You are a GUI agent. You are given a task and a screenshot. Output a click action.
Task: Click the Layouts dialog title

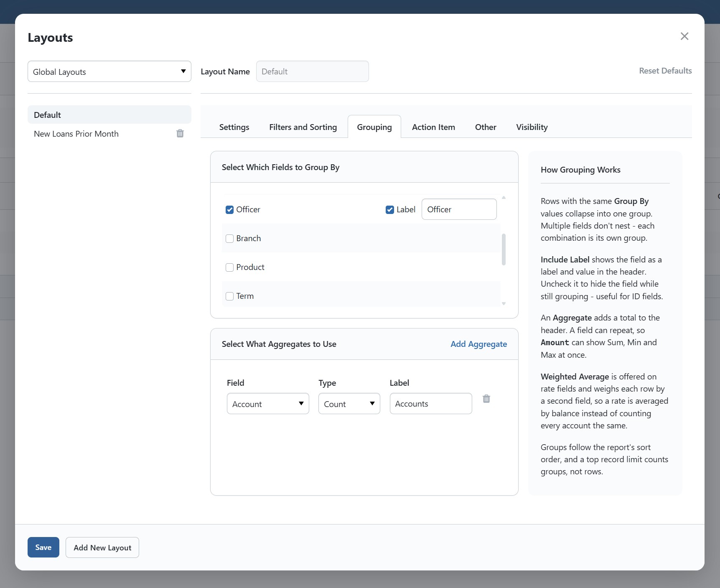pyautogui.click(x=50, y=38)
